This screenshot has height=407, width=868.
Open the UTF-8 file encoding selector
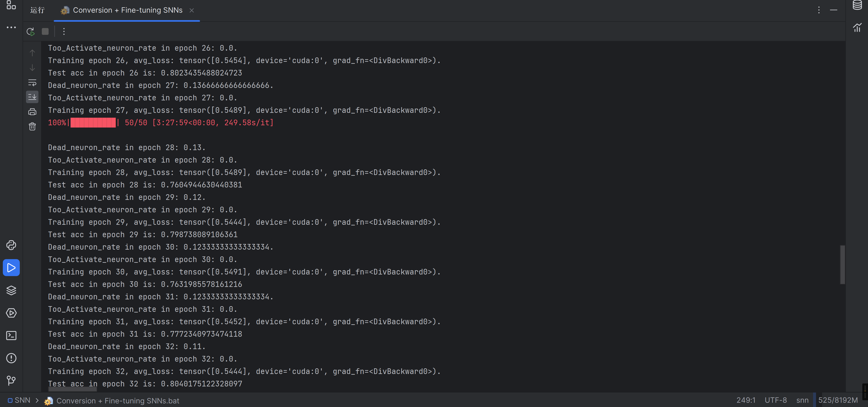tap(775, 400)
